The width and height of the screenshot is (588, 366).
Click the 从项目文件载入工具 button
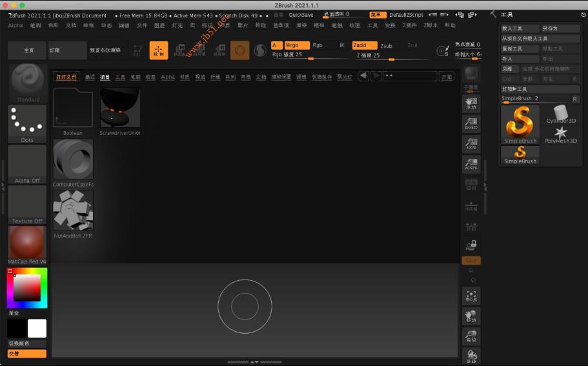point(540,38)
